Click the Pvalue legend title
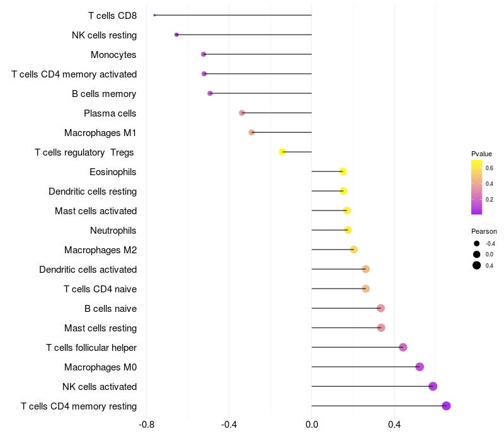 coord(481,154)
